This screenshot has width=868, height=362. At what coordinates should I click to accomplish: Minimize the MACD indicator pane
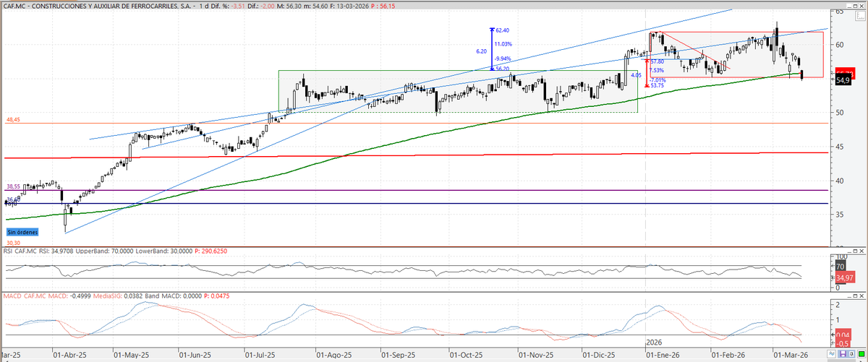coord(849,296)
